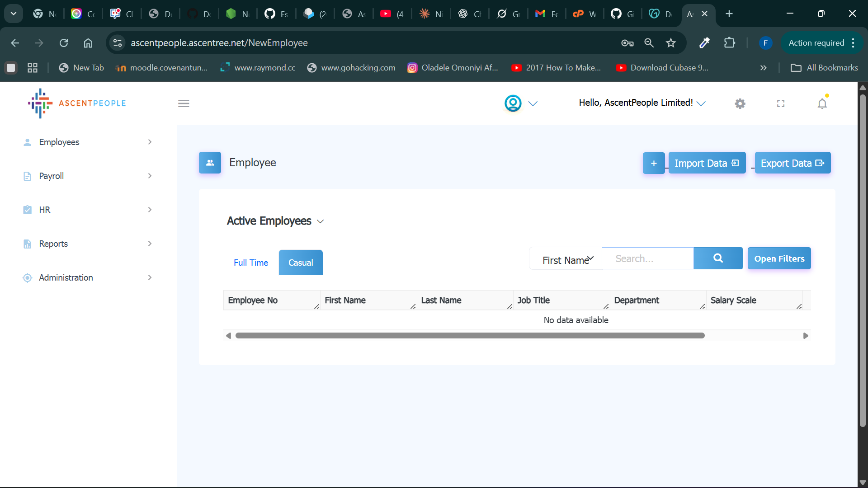Click the table horizontal scrollbar

(x=470, y=336)
